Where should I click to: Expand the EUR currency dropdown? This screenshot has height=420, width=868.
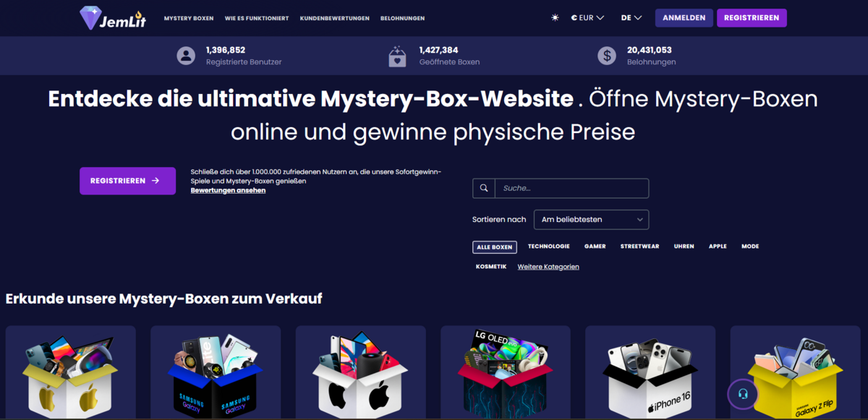click(x=587, y=18)
